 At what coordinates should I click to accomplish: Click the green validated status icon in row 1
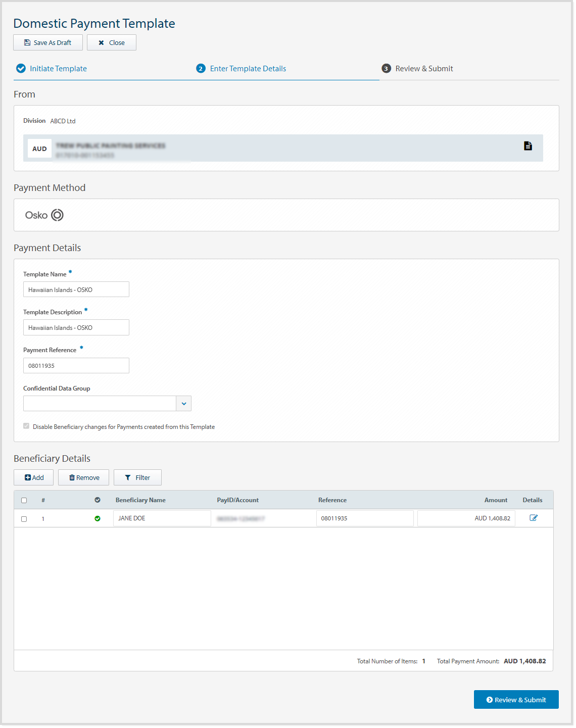(x=98, y=518)
